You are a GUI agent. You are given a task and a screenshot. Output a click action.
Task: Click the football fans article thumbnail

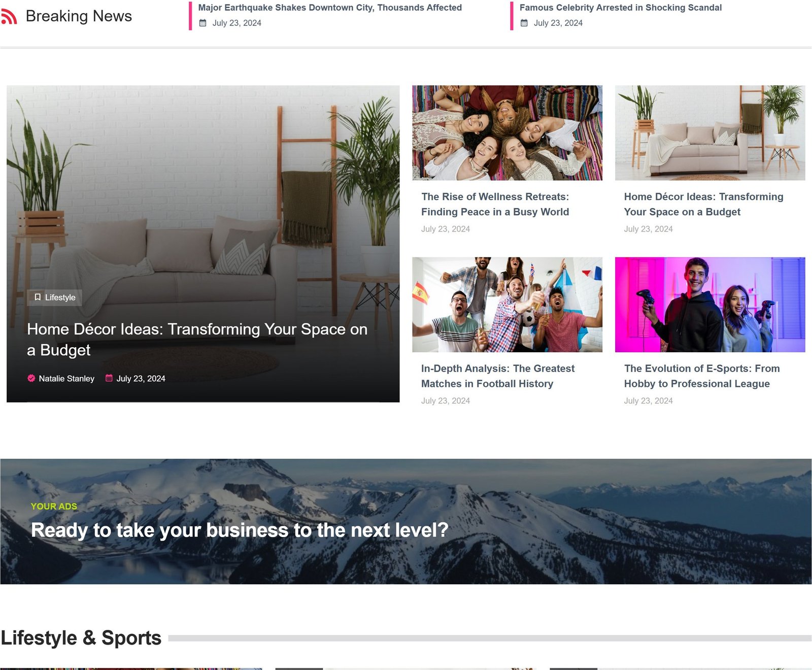(x=507, y=305)
